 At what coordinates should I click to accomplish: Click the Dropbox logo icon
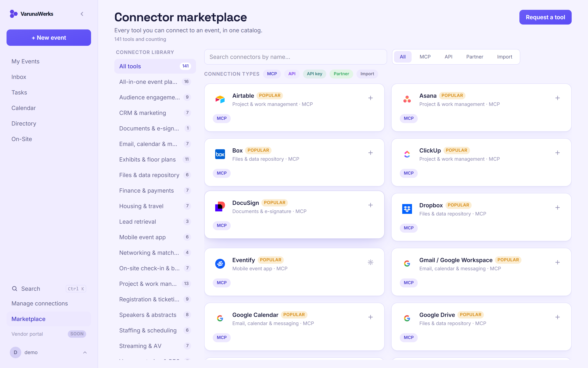tap(407, 209)
